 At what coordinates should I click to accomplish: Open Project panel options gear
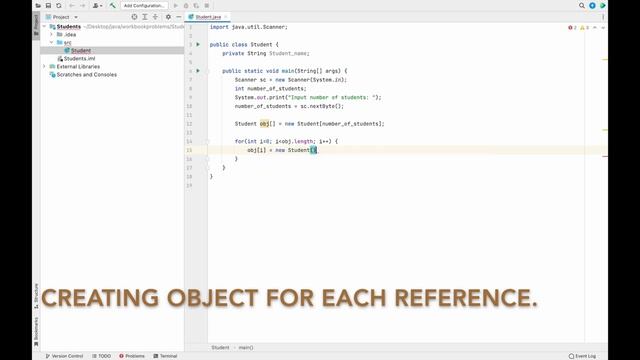coord(168,17)
